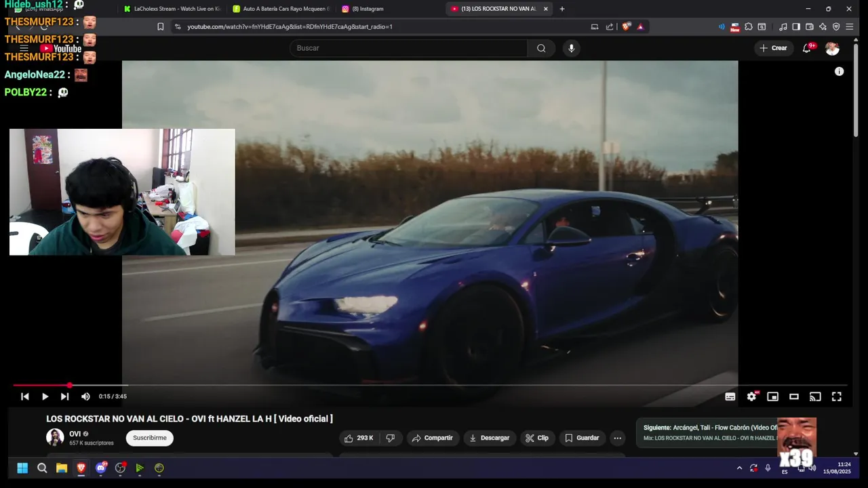This screenshot has width=868, height=488.
Task: Show hidden system tray icons
Action: [x=739, y=468]
